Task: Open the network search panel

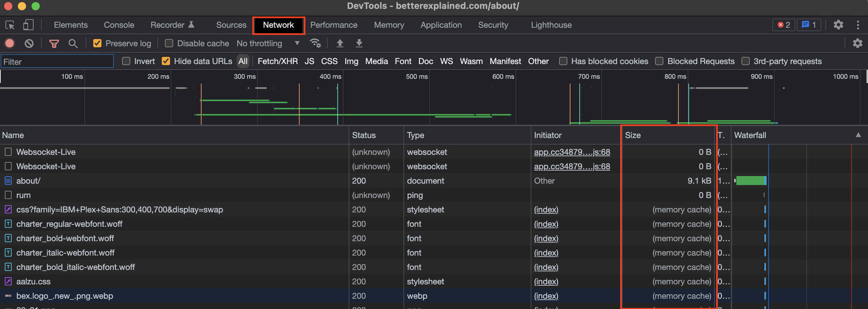Action: point(73,44)
